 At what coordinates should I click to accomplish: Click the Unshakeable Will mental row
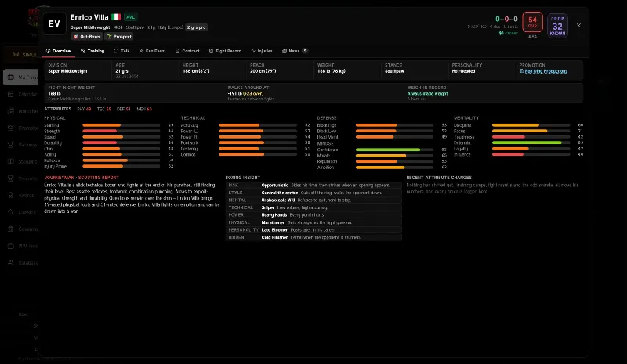pyautogui.click(x=314, y=200)
